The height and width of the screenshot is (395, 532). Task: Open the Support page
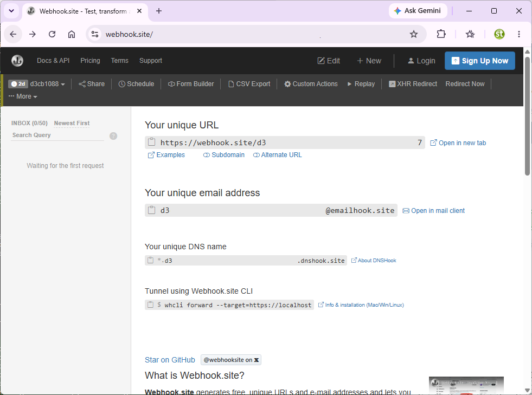click(x=151, y=61)
